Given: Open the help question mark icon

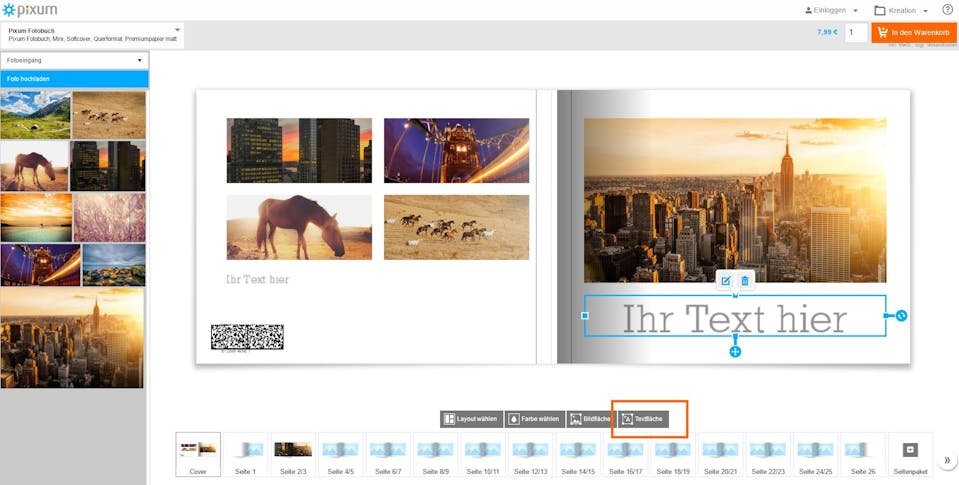Looking at the screenshot, I should coord(947,10).
